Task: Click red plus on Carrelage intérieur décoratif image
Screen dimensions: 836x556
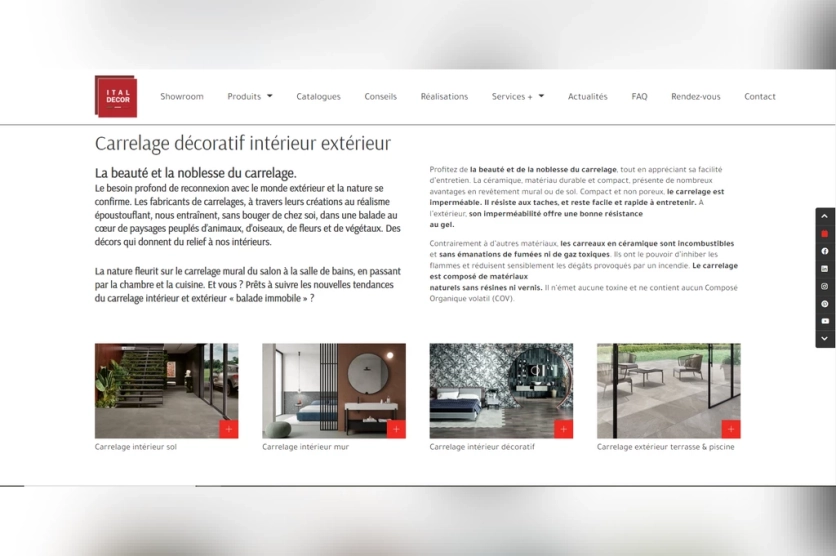Action: (564, 429)
